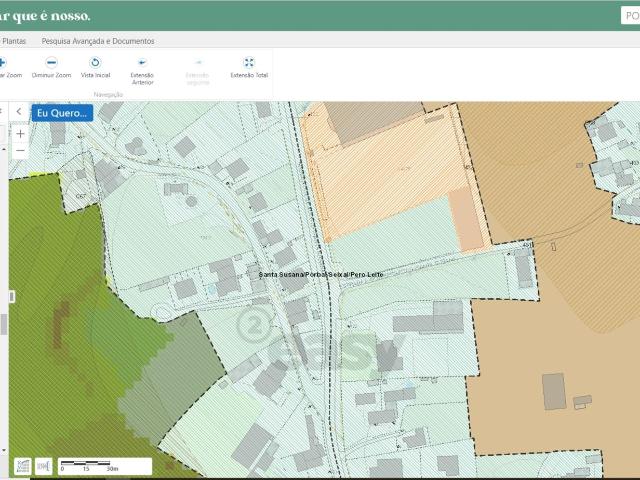Click the large grey building in the orange zone
640x480 pixels.
[x=553, y=391]
